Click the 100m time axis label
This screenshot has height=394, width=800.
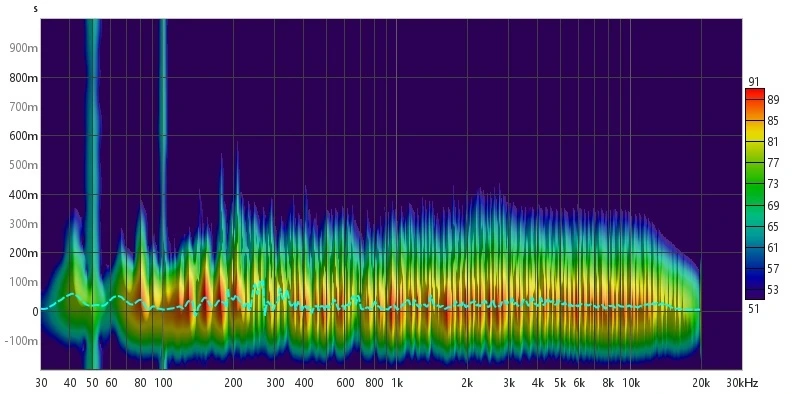click(23, 282)
